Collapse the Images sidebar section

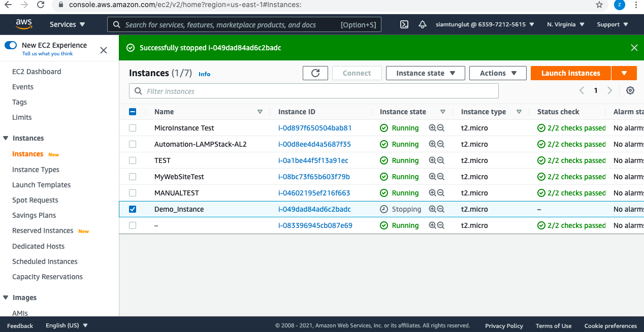click(x=6, y=297)
